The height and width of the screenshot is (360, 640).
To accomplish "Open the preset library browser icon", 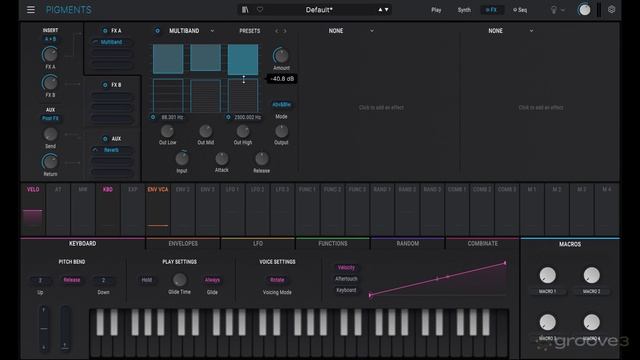I will (x=244, y=9).
